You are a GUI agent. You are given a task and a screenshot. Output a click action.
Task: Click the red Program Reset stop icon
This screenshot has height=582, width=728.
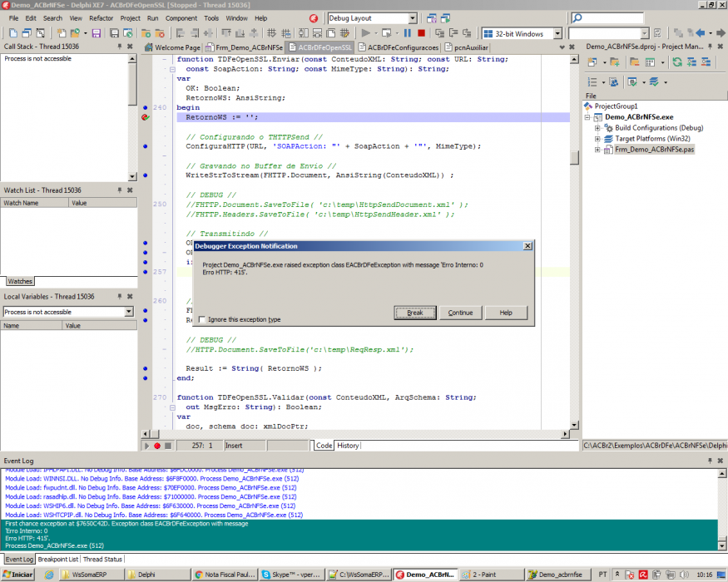[421, 33]
